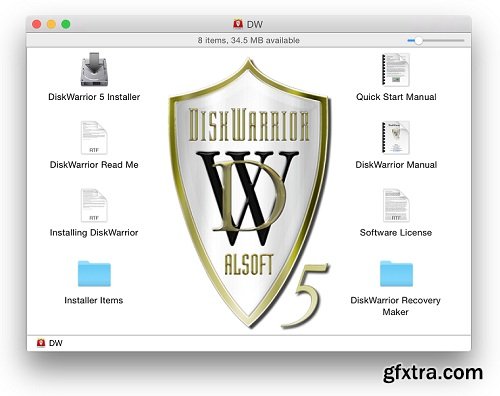Select the DiskWarrior Manual document icon
The height and width of the screenshot is (396, 500).
click(396, 138)
